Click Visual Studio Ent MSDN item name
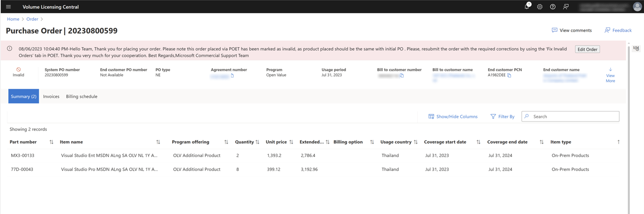644x214 pixels. (109, 156)
